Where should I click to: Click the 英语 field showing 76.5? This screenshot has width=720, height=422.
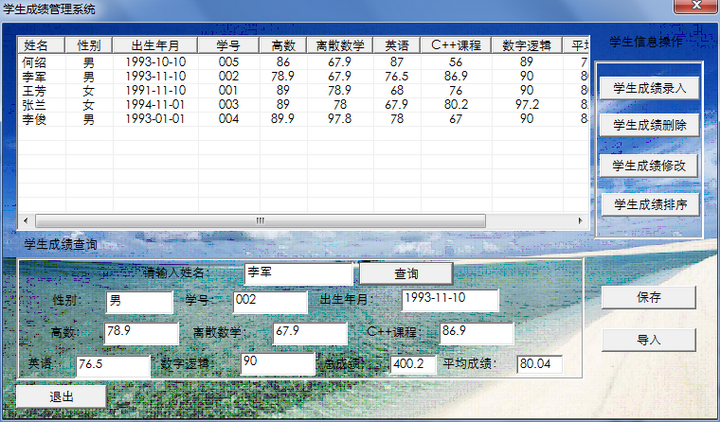pyautogui.click(x=113, y=366)
